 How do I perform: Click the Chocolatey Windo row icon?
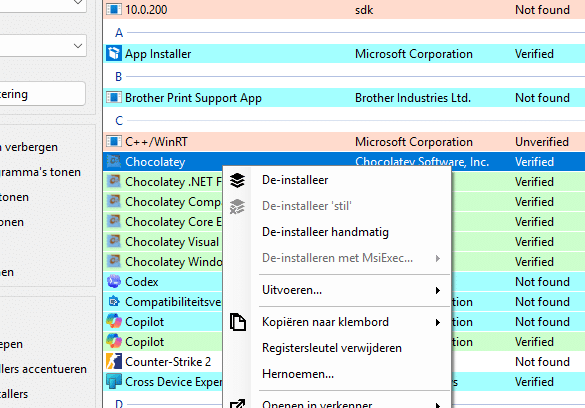[114, 261]
